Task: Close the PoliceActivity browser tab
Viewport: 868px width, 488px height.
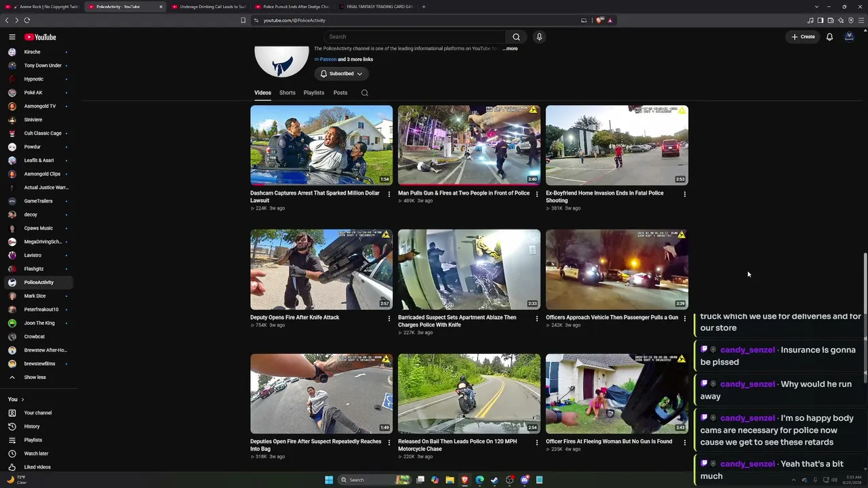Action: 161,7
